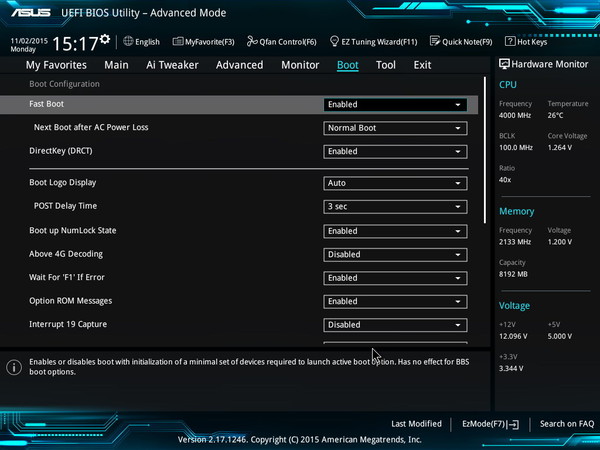Switch to the My Favorites tab
The height and width of the screenshot is (450, 600).
click(56, 65)
